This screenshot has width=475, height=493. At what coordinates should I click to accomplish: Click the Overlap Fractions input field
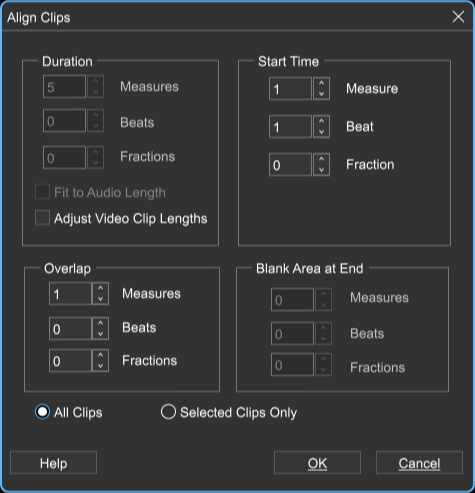pyautogui.click(x=70, y=361)
